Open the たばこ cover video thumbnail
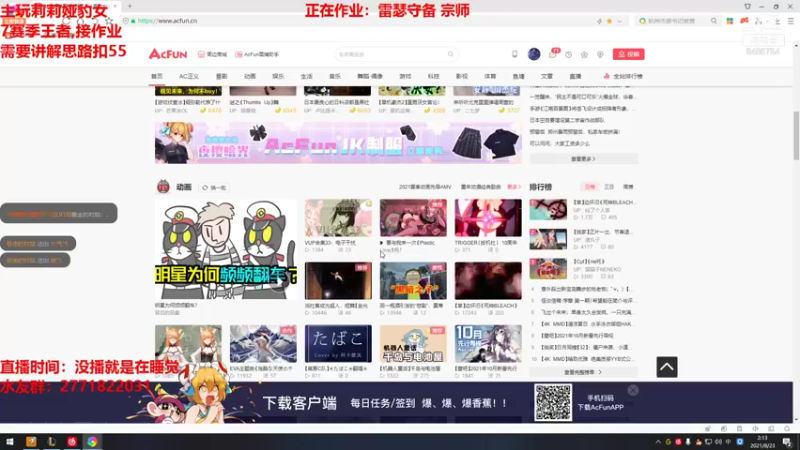800x450 pixels. 338,343
